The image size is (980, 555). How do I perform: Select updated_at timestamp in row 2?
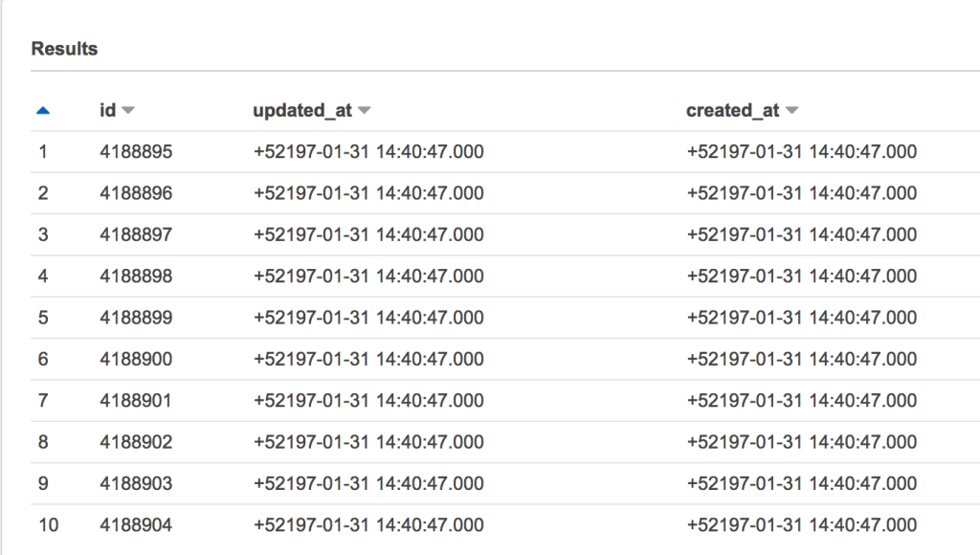coord(368,192)
